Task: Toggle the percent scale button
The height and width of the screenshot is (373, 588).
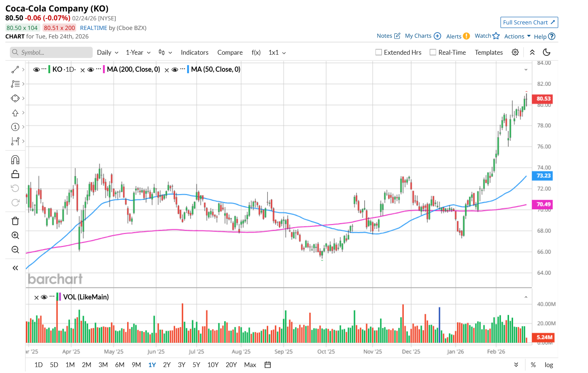Action: point(533,365)
